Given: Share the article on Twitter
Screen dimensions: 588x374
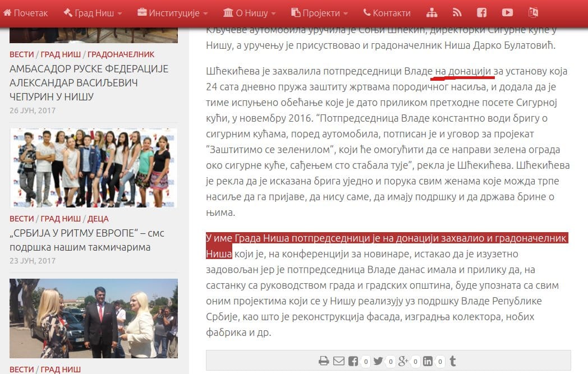Looking at the screenshot, I should coord(377,361).
